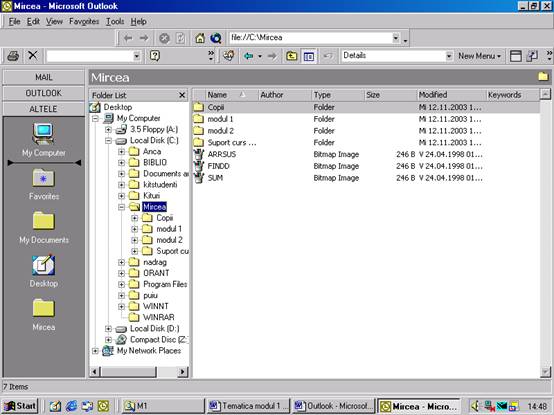Open the View menu
The height and width of the screenshot is (415, 554).
pyautogui.click(x=54, y=22)
